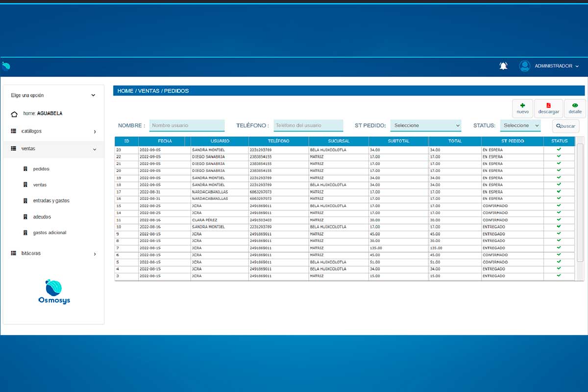This screenshot has width=588, height=392.
Task: Select EN ESPERA status in order 19
Action: pos(512,178)
